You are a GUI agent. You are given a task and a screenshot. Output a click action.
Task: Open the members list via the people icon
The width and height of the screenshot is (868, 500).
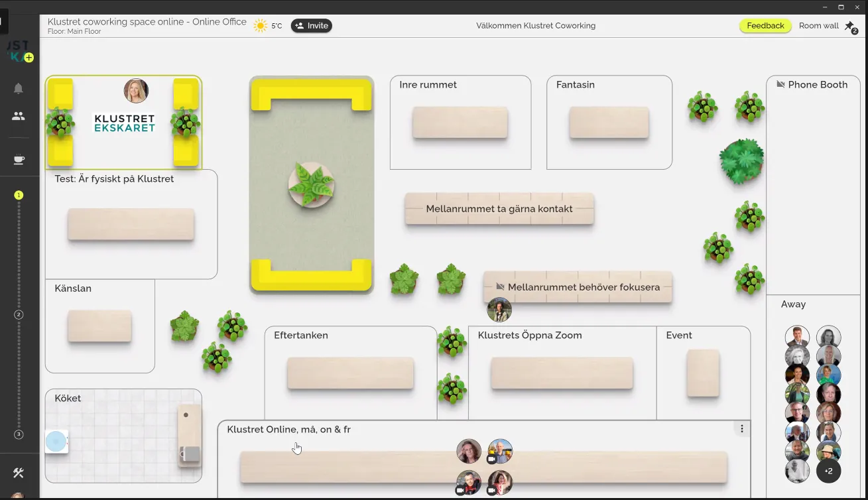point(19,116)
